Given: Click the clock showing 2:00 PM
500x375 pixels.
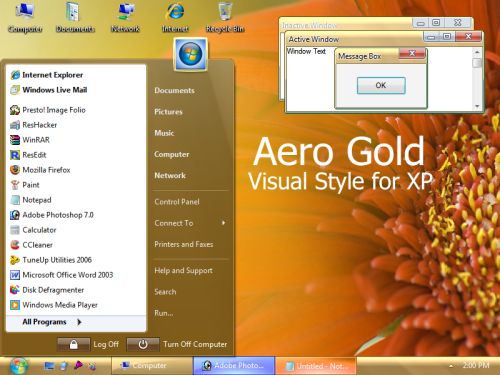Looking at the screenshot, I should tap(476, 365).
